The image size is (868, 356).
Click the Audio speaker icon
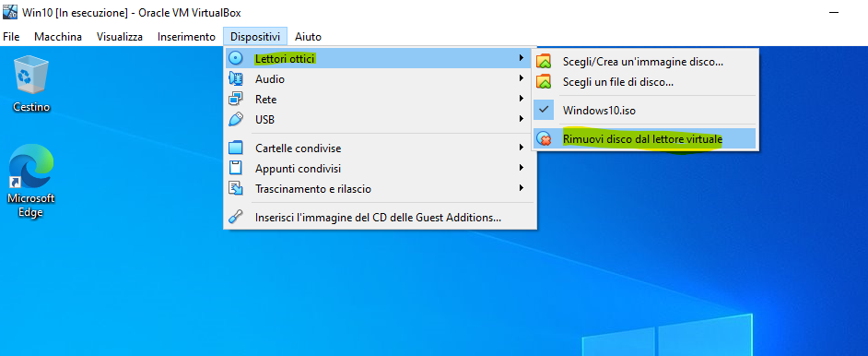236,79
